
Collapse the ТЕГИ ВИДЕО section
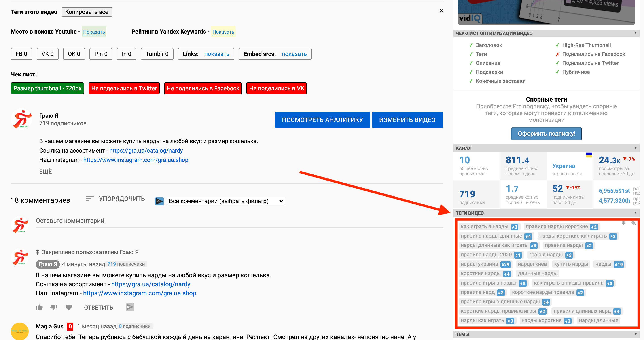coord(635,213)
